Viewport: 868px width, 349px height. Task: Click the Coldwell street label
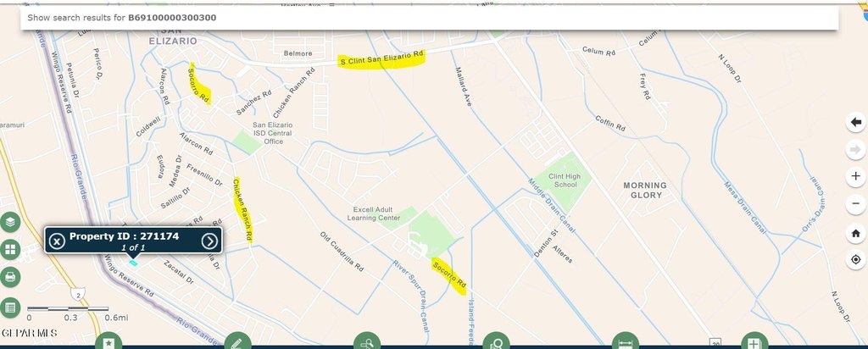148,126
